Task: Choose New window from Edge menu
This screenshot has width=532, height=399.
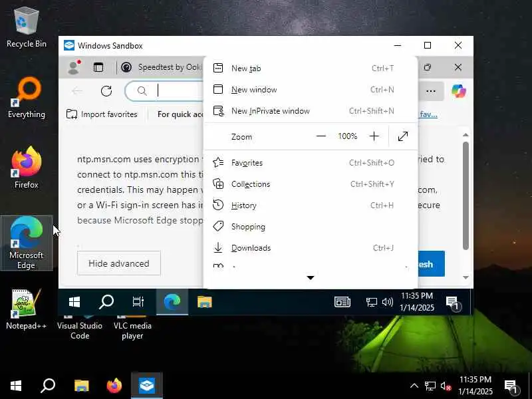Action: coord(310,90)
